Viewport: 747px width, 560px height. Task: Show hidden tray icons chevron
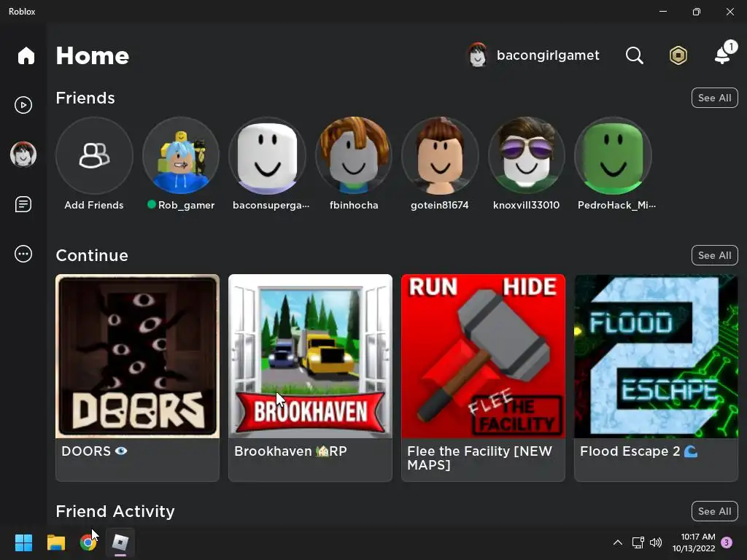click(618, 542)
